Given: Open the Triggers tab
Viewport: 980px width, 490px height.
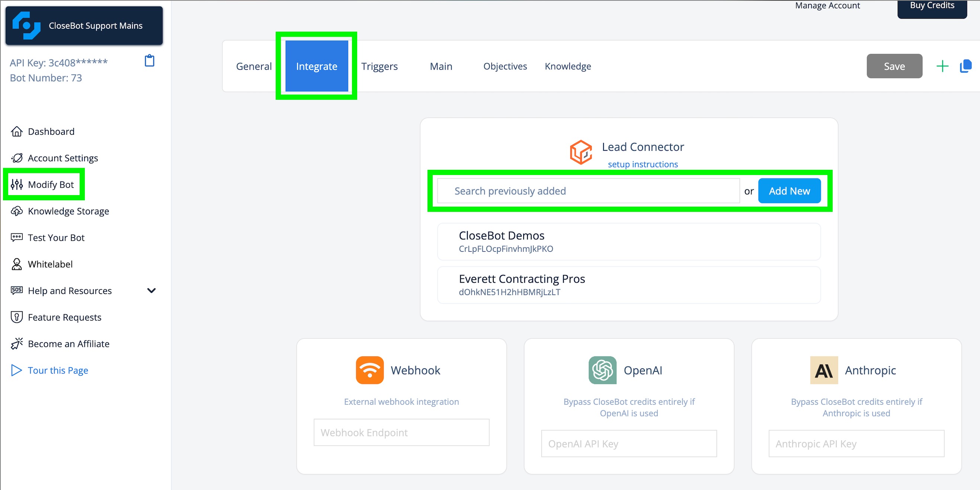Looking at the screenshot, I should 379,66.
